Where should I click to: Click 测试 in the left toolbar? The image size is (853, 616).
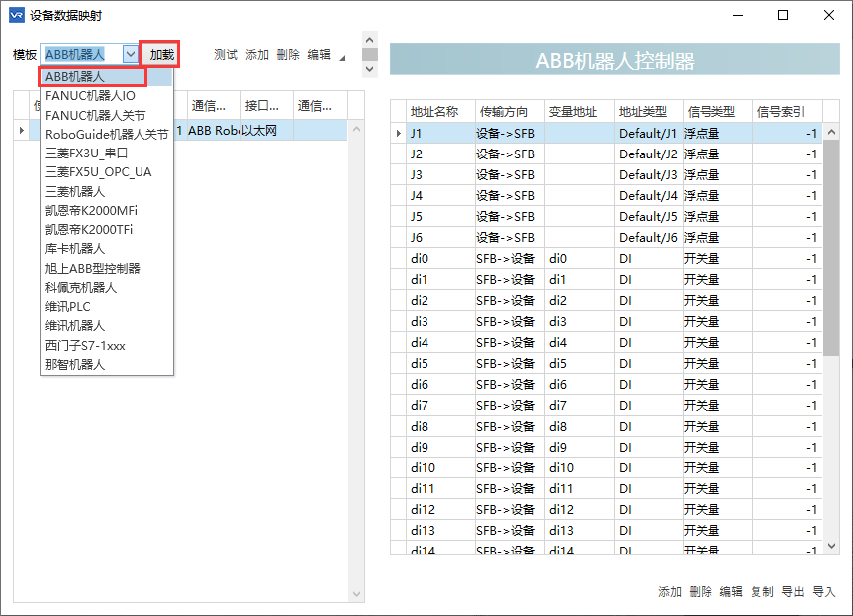226,55
